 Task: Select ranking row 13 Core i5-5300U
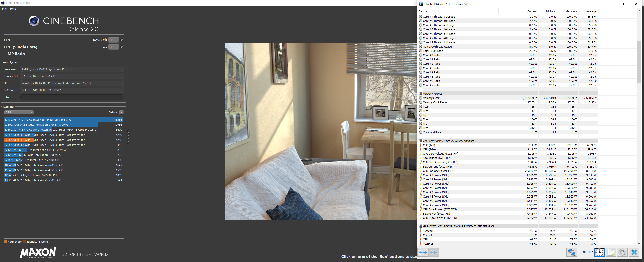coord(63,180)
